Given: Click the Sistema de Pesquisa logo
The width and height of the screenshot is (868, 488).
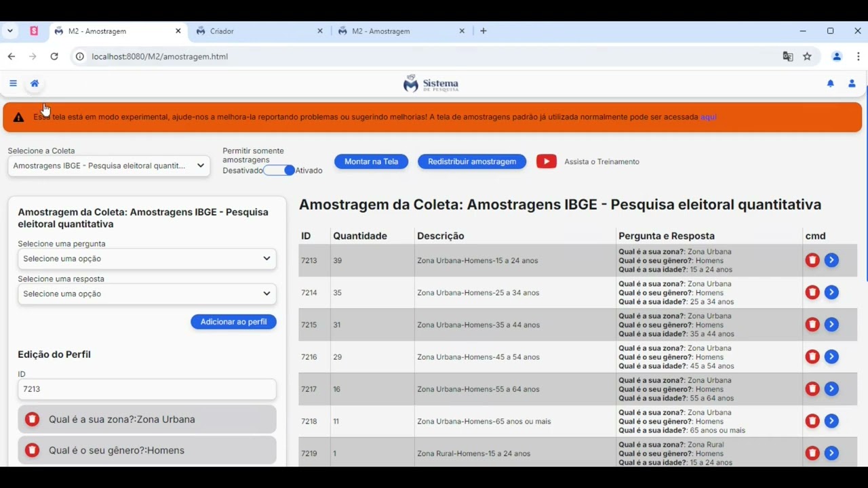Looking at the screenshot, I should pos(431,83).
